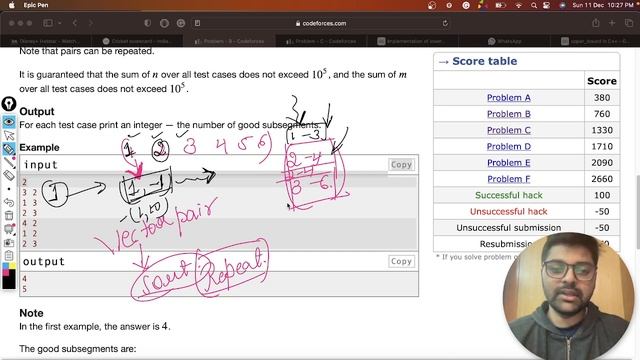640x360 pixels.
Task: Open the Problem C link
Action: (x=509, y=130)
